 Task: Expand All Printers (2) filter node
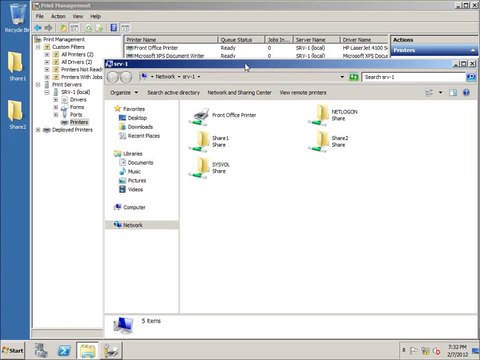coord(47,54)
